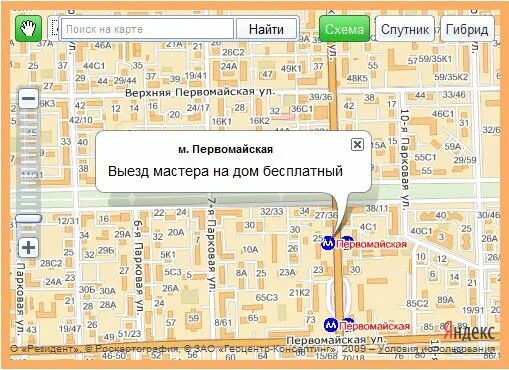The image size is (509, 370).
Task: Click building number 21К2
Action: 299,293
